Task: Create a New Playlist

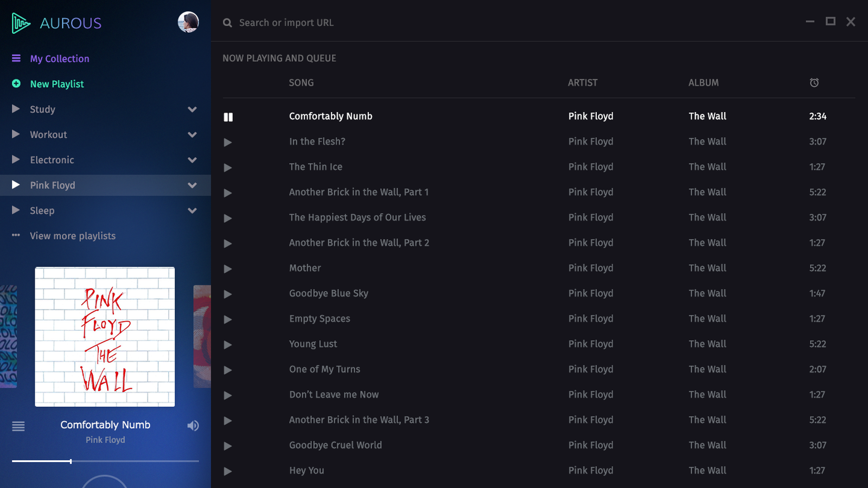Action: tap(57, 84)
